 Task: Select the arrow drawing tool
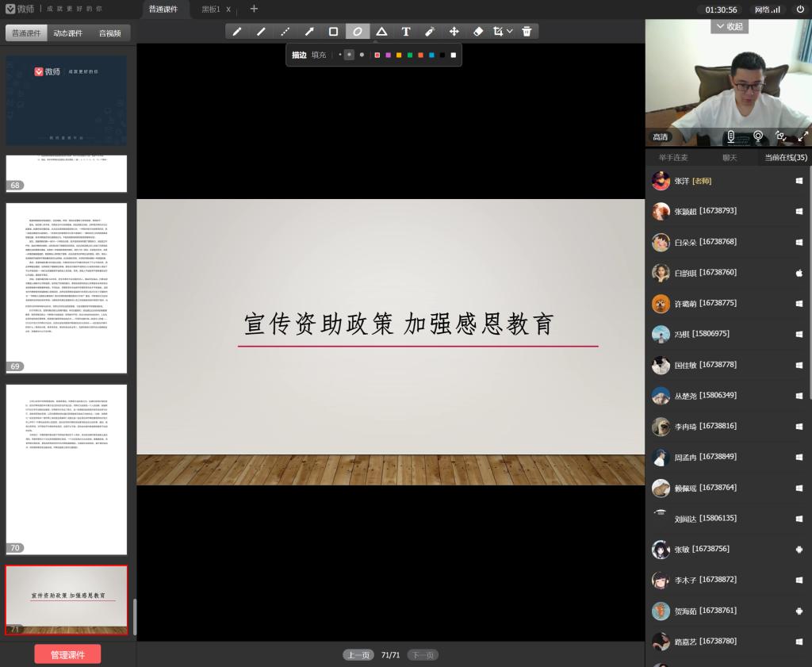click(x=309, y=32)
